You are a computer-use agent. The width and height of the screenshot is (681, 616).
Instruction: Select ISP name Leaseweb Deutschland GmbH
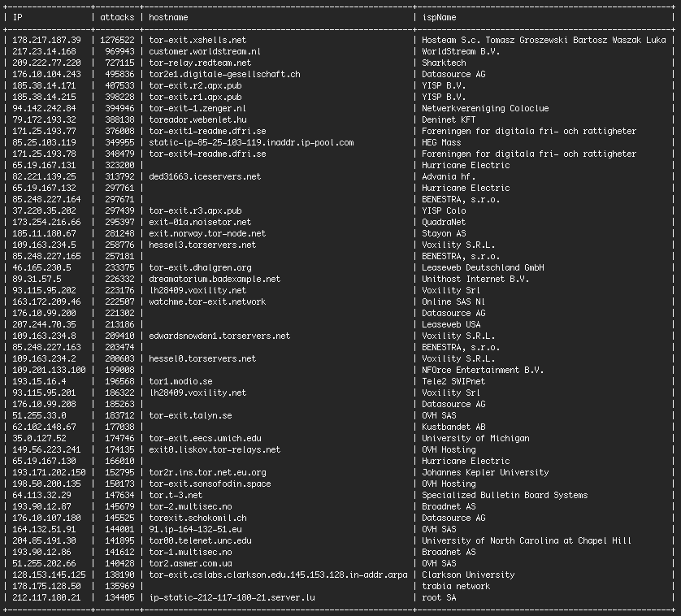[x=484, y=267]
